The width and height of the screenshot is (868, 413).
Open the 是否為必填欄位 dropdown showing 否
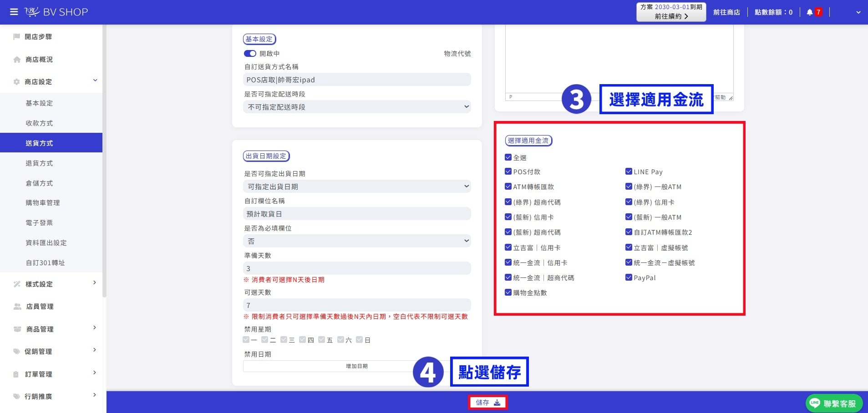click(357, 241)
